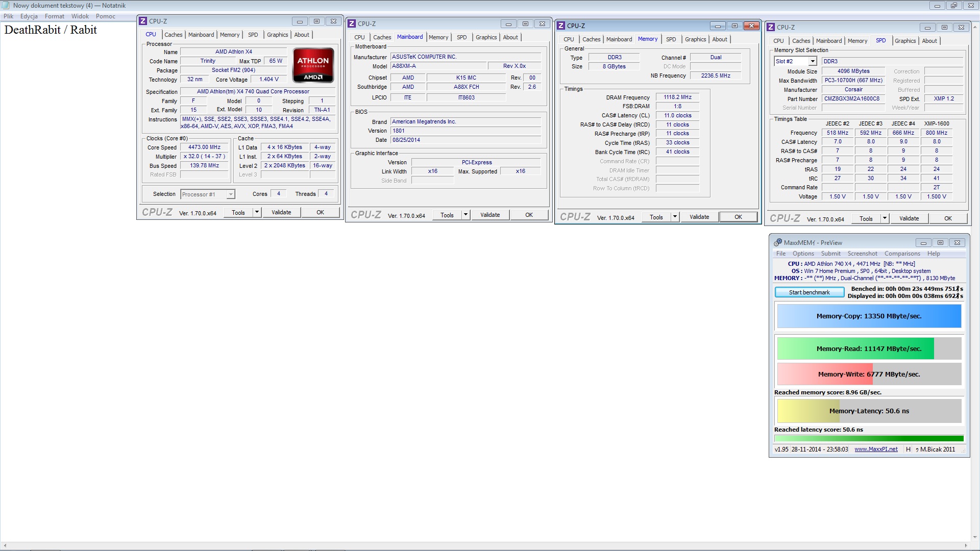Open Tools dropdown arrow in SPD window
The image size is (980, 551).
pos(885,218)
